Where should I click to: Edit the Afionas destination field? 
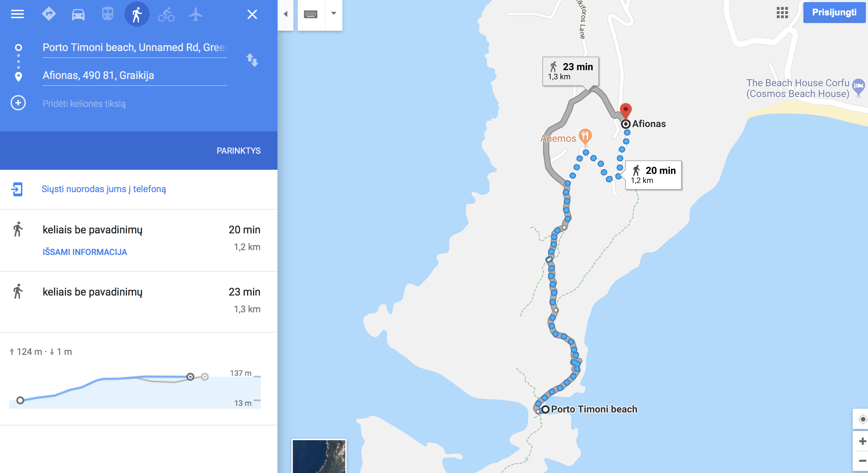tap(135, 75)
